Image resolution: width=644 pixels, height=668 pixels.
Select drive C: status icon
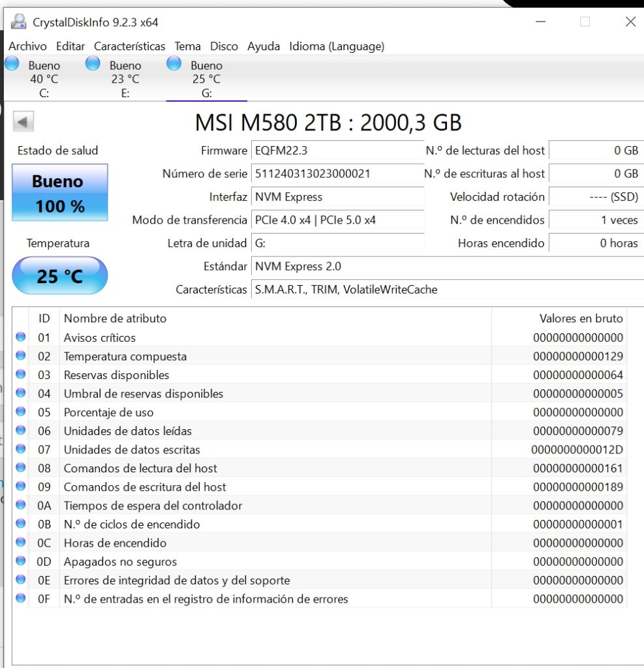click(x=12, y=63)
